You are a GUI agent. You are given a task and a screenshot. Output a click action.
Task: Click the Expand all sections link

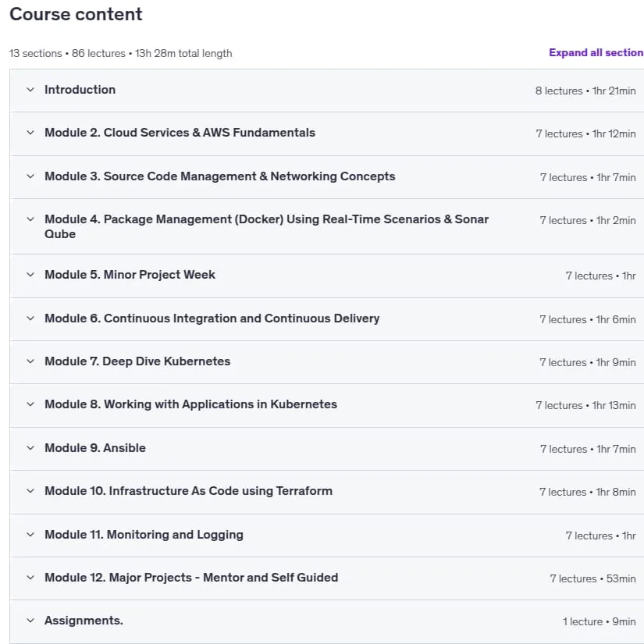pyautogui.click(x=596, y=52)
